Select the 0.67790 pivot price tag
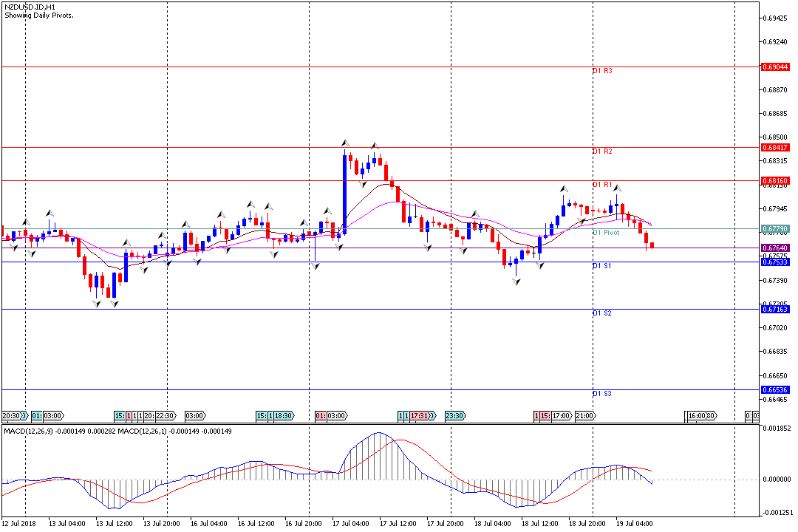The height and width of the screenshot is (532, 798). point(774,228)
